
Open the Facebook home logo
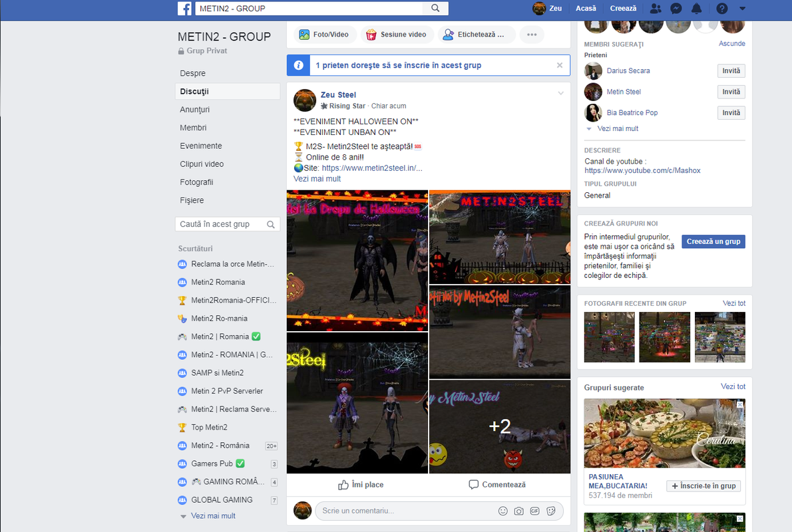pyautogui.click(x=184, y=8)
